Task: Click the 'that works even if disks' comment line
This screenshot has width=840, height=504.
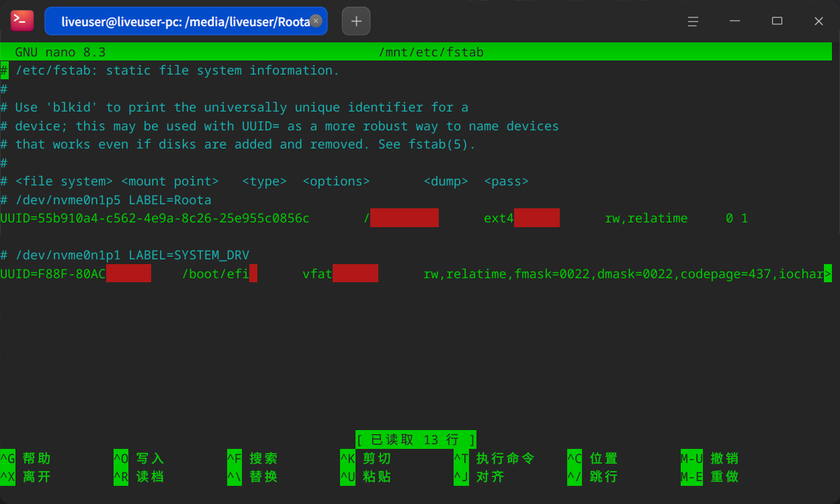Action: [238, 144]
